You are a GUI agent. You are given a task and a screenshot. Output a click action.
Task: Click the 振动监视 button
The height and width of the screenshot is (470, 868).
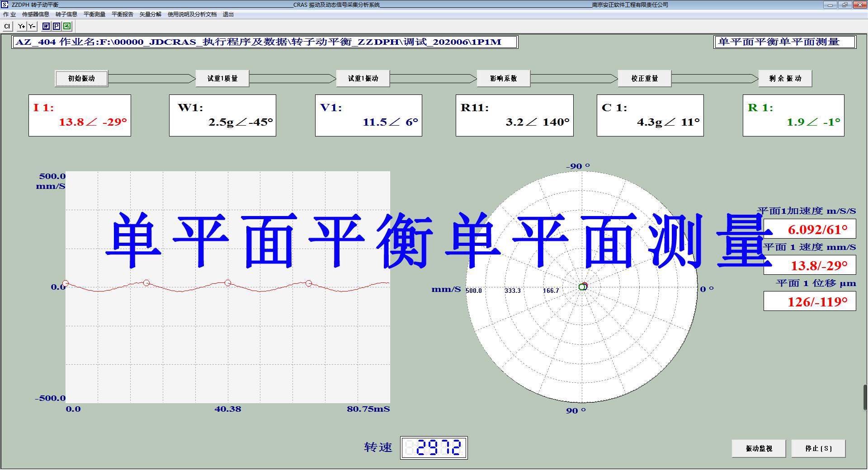click(759, 448)
